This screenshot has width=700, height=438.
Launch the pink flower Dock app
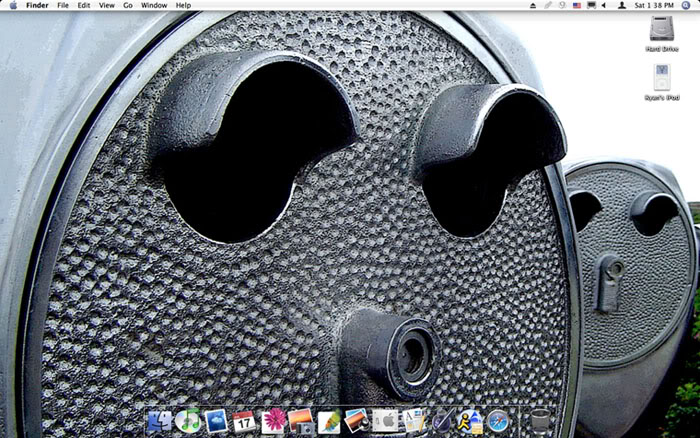(273, 421)
